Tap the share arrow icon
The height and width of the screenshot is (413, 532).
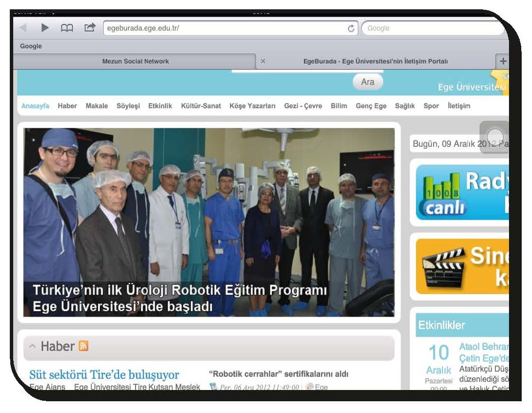click(x=90, y=27)
